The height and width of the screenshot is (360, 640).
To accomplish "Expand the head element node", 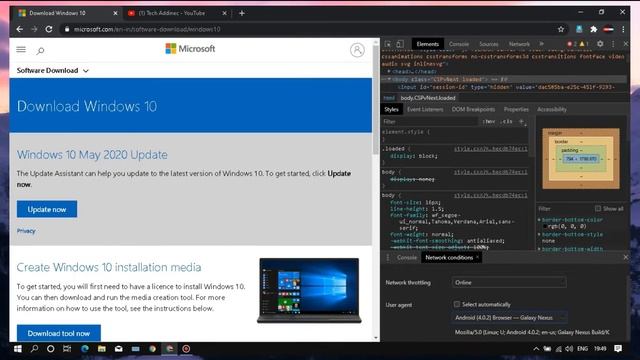I will click(x=389, y=71).
